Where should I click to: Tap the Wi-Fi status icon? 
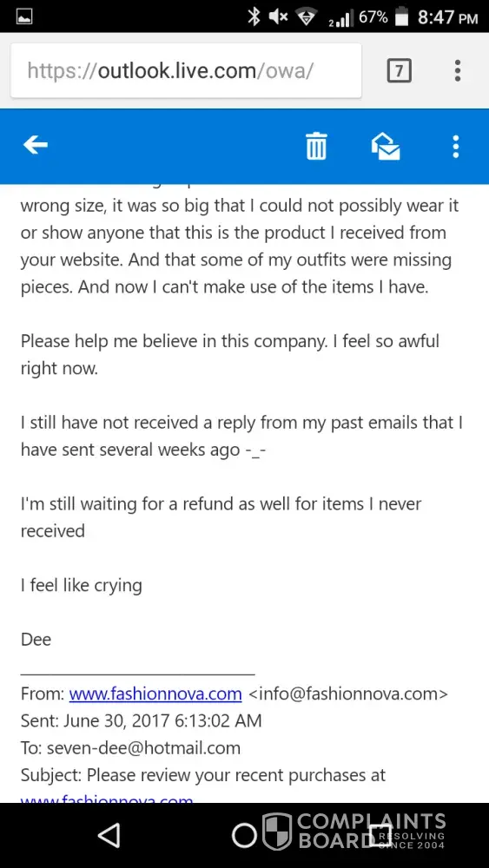(x=305, y=17)
